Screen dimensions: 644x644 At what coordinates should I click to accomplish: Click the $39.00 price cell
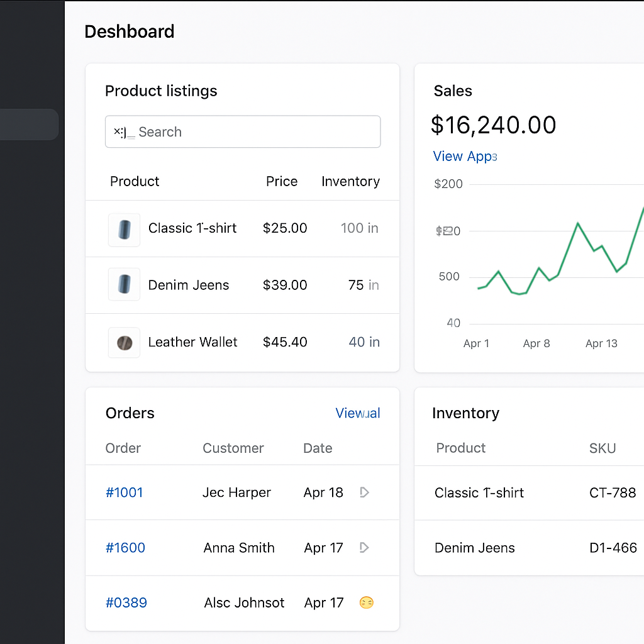285,285
